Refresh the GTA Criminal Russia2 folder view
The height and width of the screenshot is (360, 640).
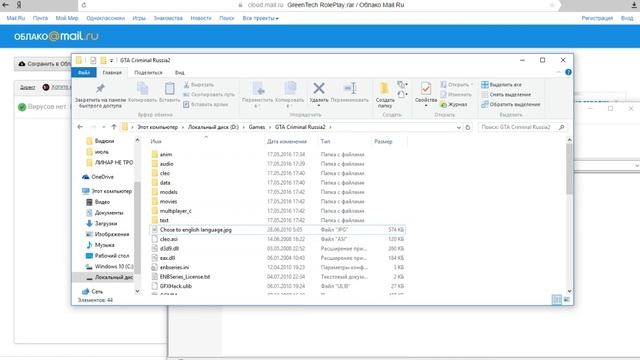(468, 127)
